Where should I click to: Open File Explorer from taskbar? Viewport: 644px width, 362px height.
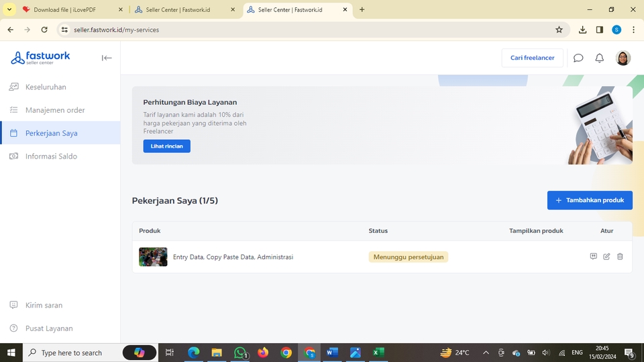coord(217,353)
